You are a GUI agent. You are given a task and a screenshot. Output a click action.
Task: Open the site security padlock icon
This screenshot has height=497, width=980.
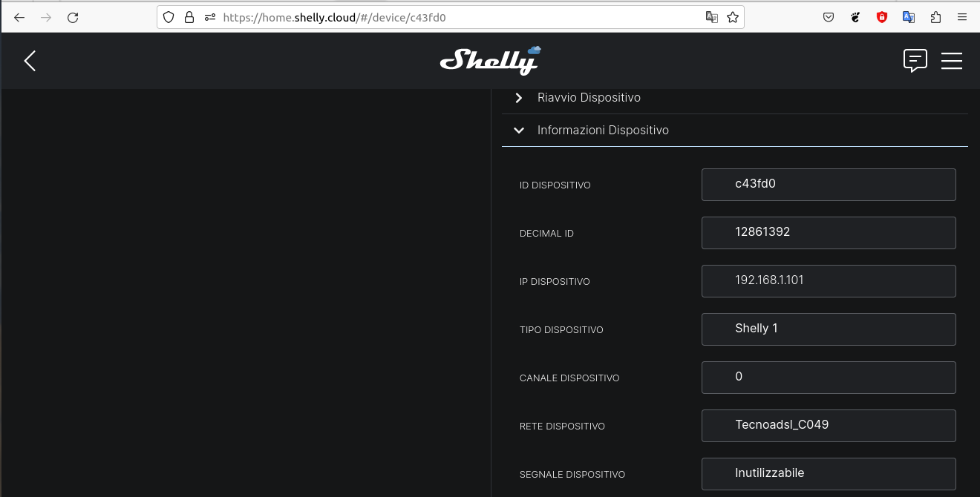tap(189, 17)
